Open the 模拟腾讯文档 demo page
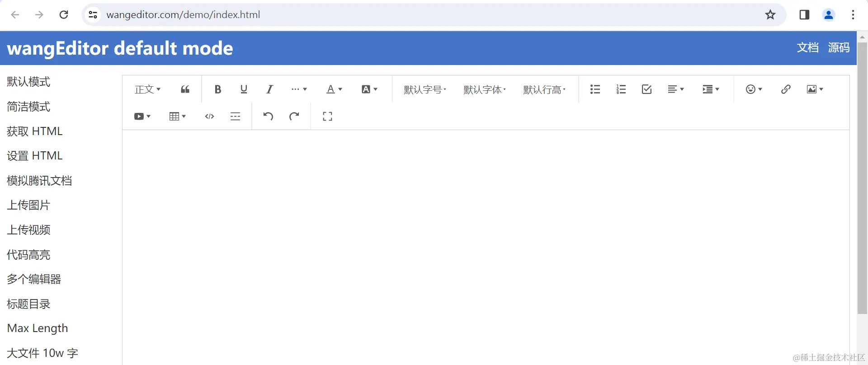This screenshot has height=365, width=868. (x=39, y=181)
